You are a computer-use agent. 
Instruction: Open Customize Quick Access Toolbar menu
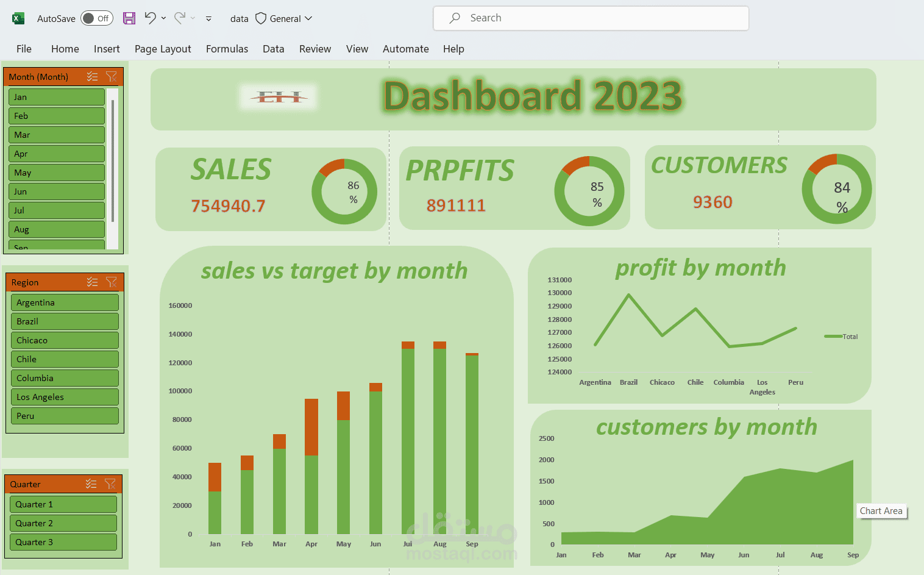tap(208, 19)
